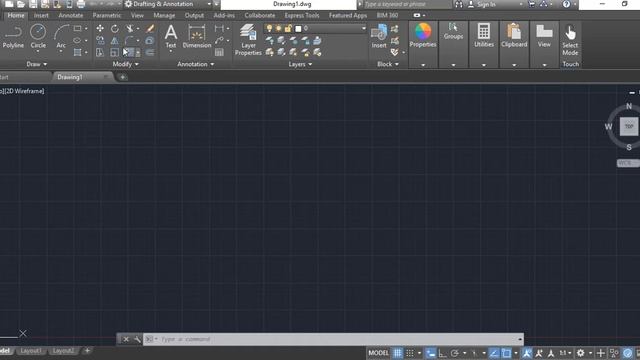
Task: Add a new drawing tab with plus
Action: pos(122,77)
